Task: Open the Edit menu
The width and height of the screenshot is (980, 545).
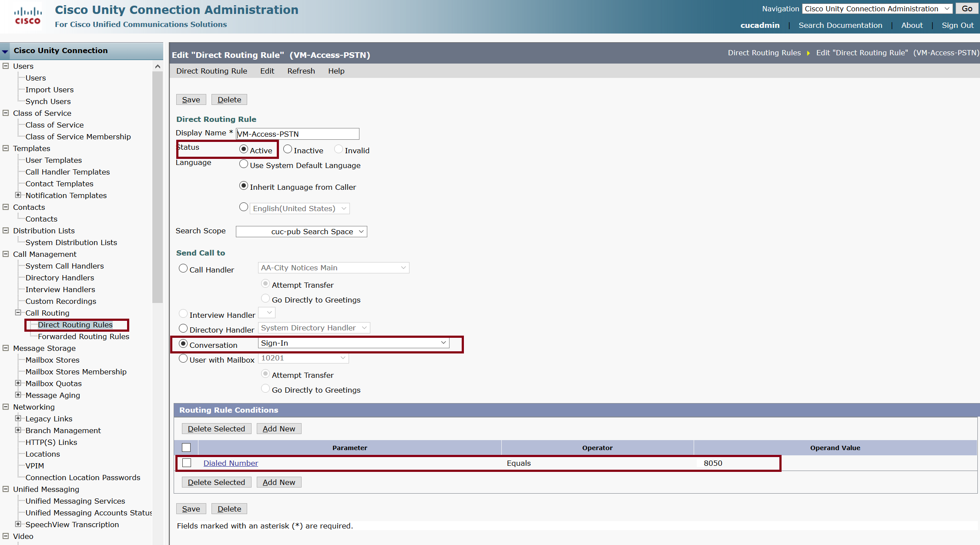Action: click(x=267, y=71)
